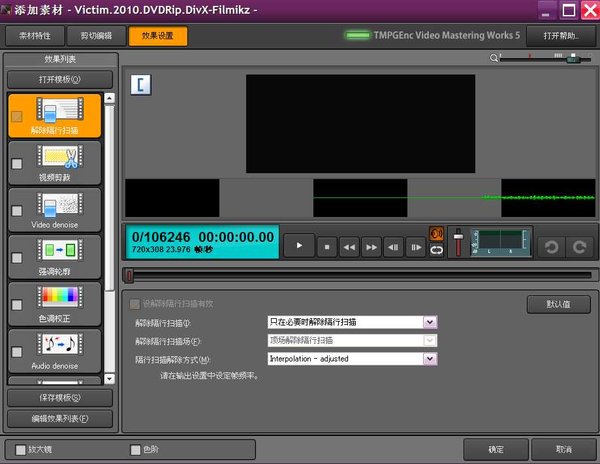Open the 解除隔行扫描 mode dropdown
This screenshot has width=600, height=464.
[x=430, y=322]
